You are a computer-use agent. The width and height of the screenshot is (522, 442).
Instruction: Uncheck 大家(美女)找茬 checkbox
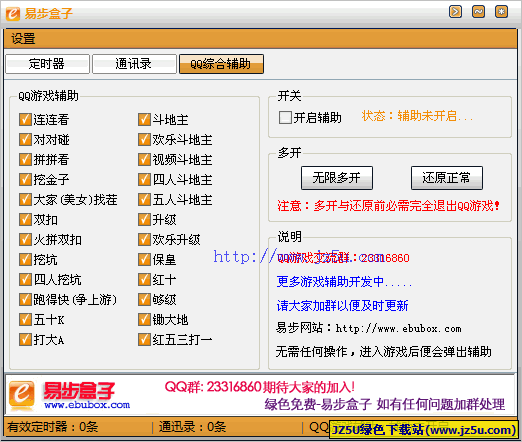(25, 199)
